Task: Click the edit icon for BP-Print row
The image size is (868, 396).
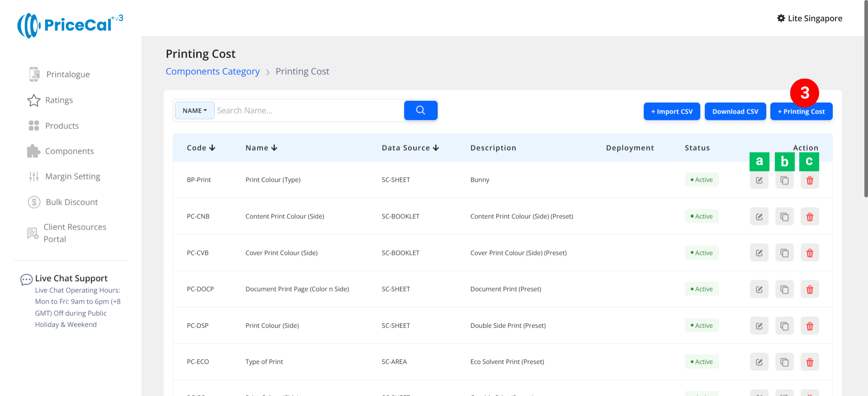Action: (759, 180)
